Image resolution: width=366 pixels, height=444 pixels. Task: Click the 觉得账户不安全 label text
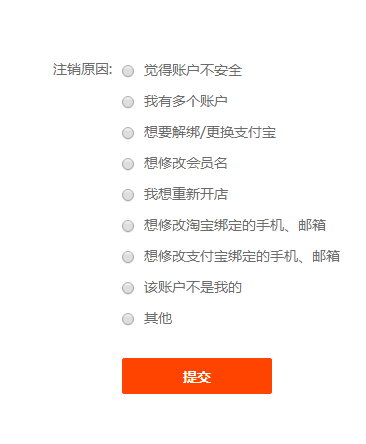(x=193, y=70)
